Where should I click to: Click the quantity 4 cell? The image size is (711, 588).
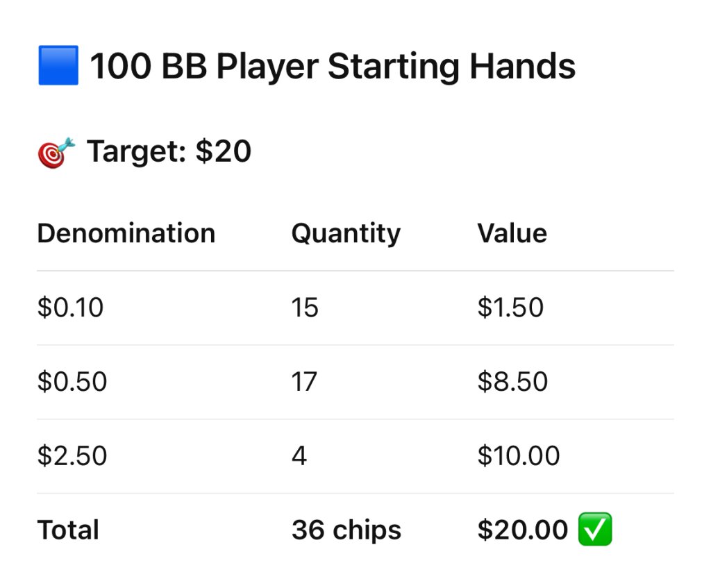click(299, 456)
